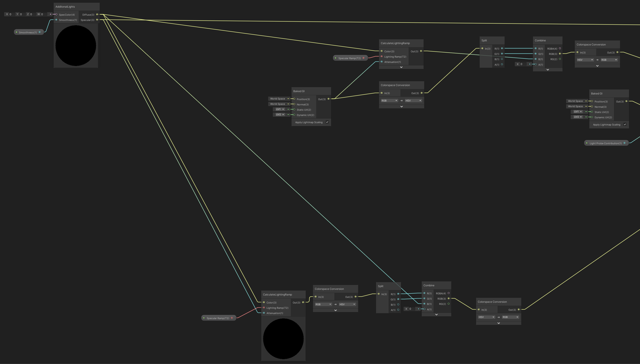Open the UV1 dropdown on left Baked GI

click(x=280, y=109)
